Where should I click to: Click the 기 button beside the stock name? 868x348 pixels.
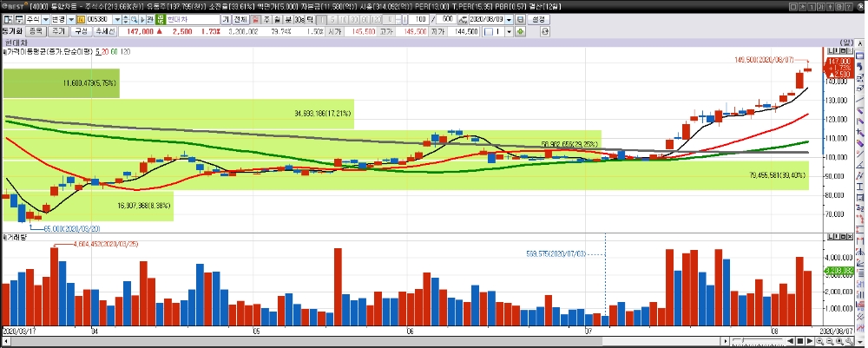point(226,20)
